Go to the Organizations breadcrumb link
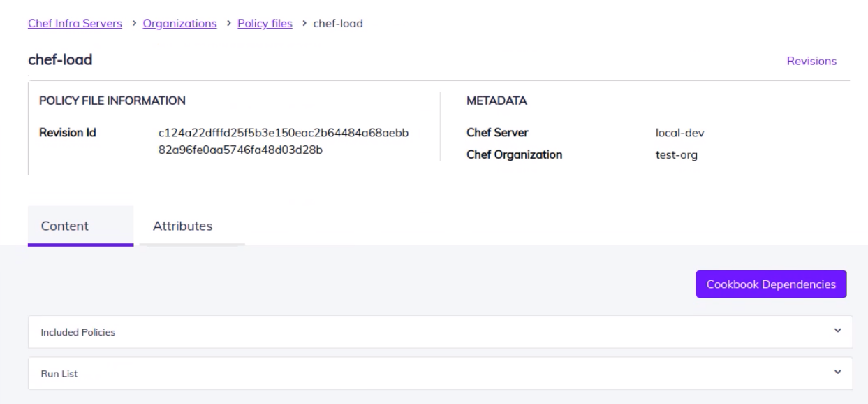The image size is (868, 404). click(179, 24)
